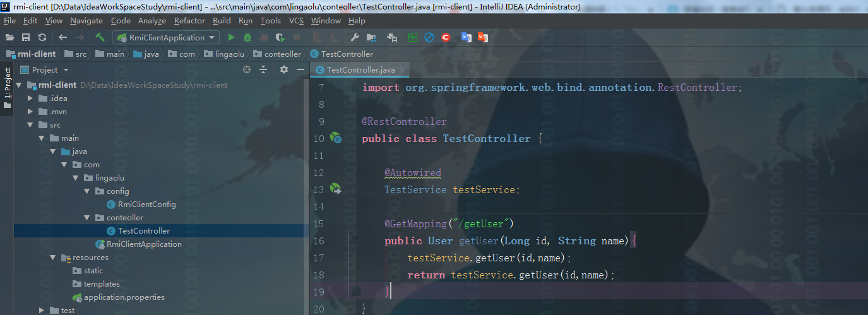Open Project Structure from the toolbar
Viewport: 868px width, 315px height.
click(371, 38)
